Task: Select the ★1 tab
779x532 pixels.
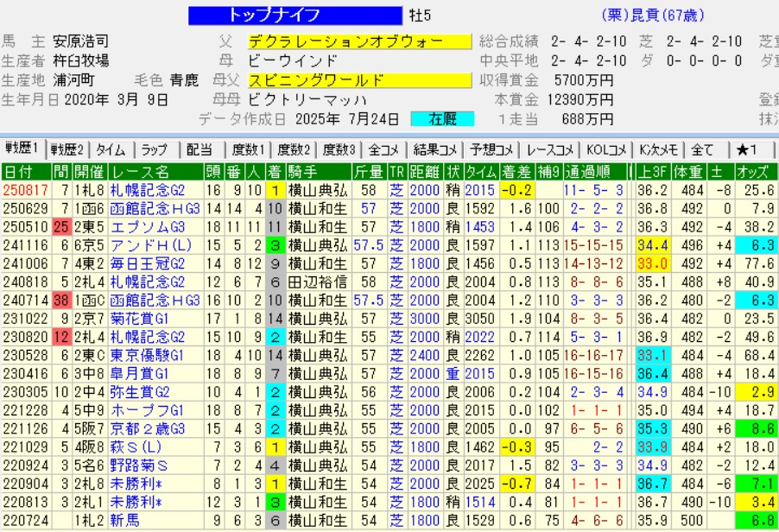Action: tap(747, 149)
